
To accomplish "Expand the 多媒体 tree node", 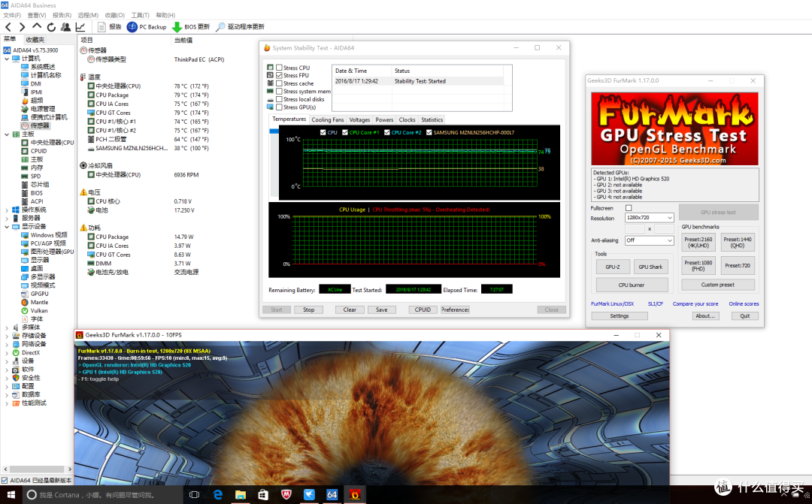I will tap(7, 327).
